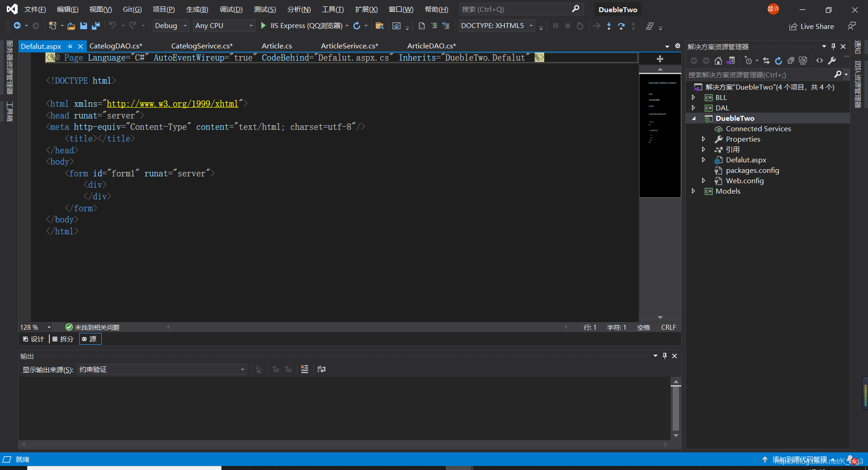Click the w3.org xhtml namespace link
This screenshot has height=470, width=868.
point(172,104)
